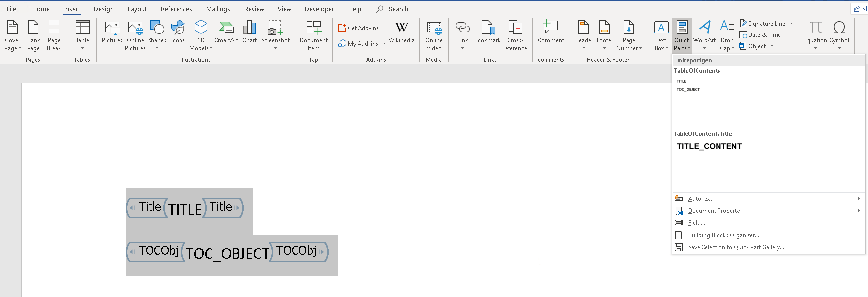Insert a Page Break
868x297 pixels.
(x=54, y=35)
